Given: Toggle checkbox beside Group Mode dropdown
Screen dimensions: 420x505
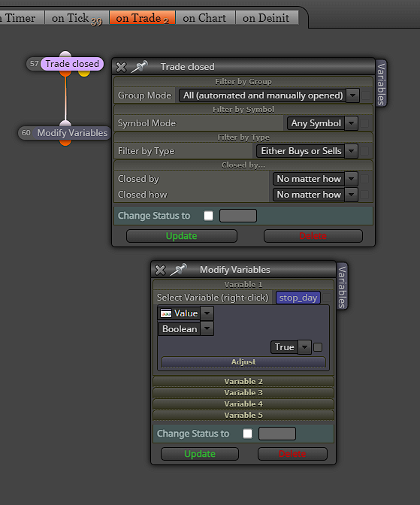Looking at the screenshot, I should tap(366, 95).
